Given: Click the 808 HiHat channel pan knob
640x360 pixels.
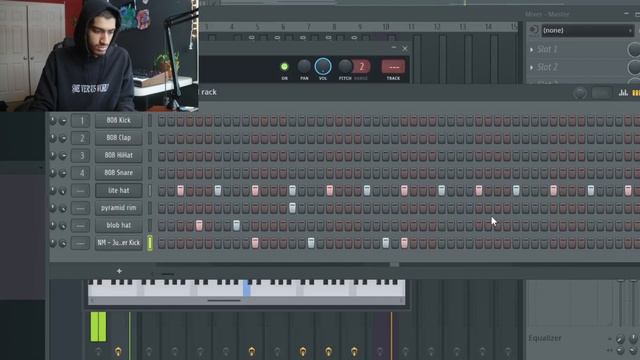Looking at the screenshot, I should coord(53,156).
